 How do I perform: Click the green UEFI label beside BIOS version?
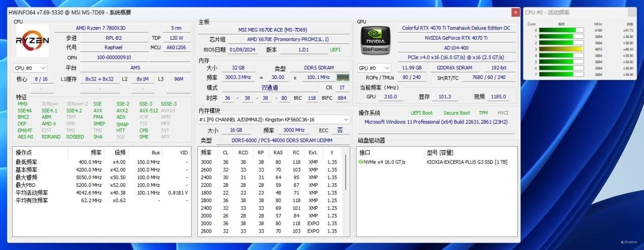(x=335, y=50)
